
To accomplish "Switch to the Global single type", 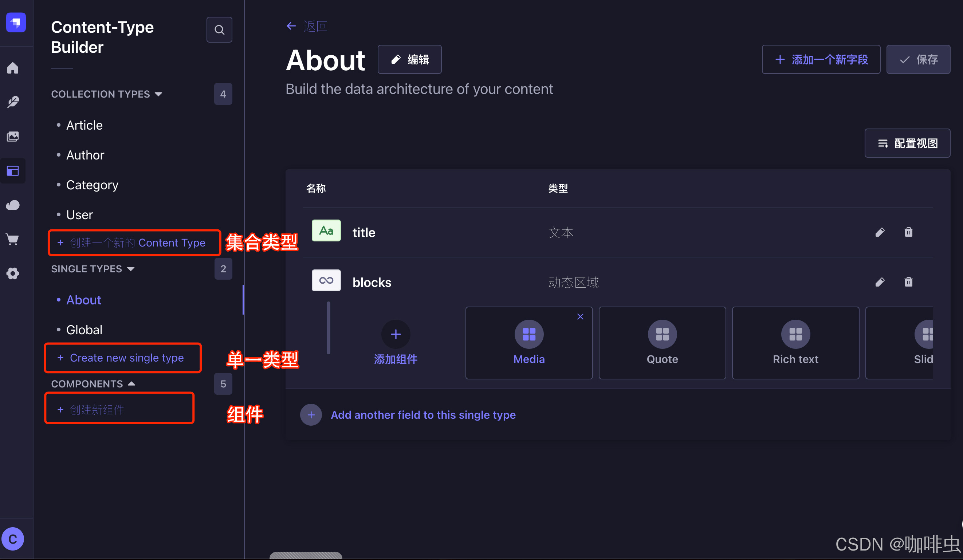I will coord(84,330).
